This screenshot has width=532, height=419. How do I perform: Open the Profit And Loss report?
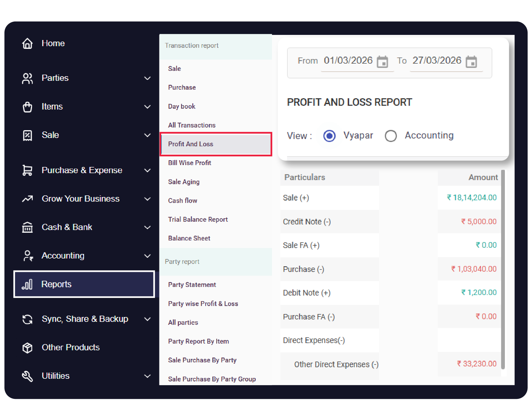point(191,144)
